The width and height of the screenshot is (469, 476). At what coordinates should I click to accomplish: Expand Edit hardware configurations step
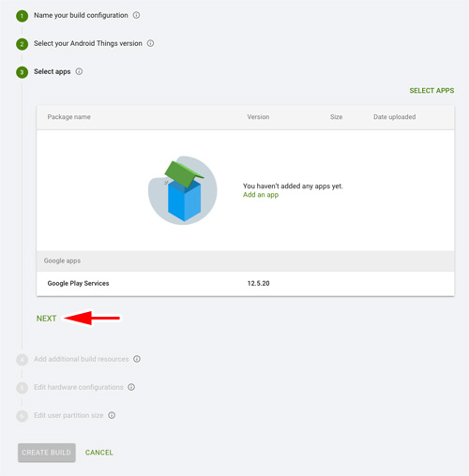click(79, 387)
